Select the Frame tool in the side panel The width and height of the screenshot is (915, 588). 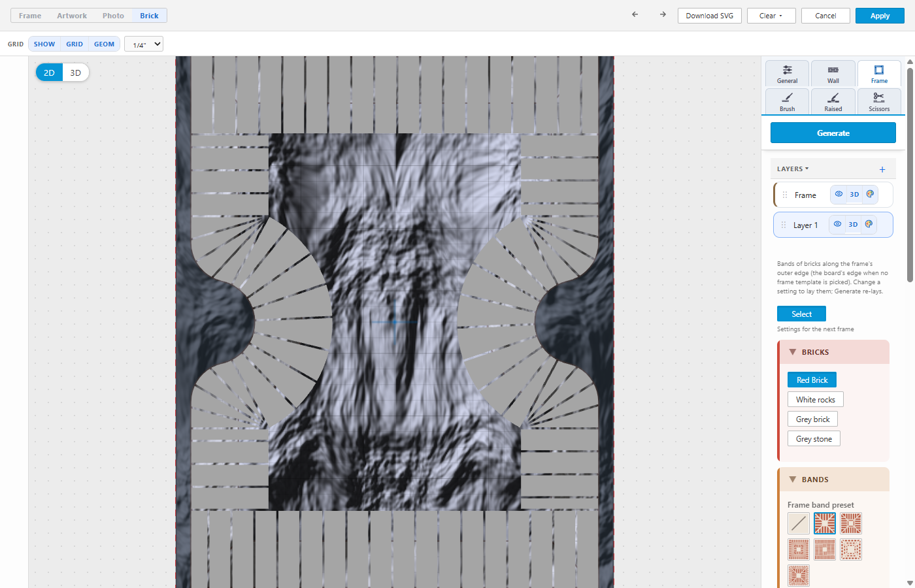[879, 73]
